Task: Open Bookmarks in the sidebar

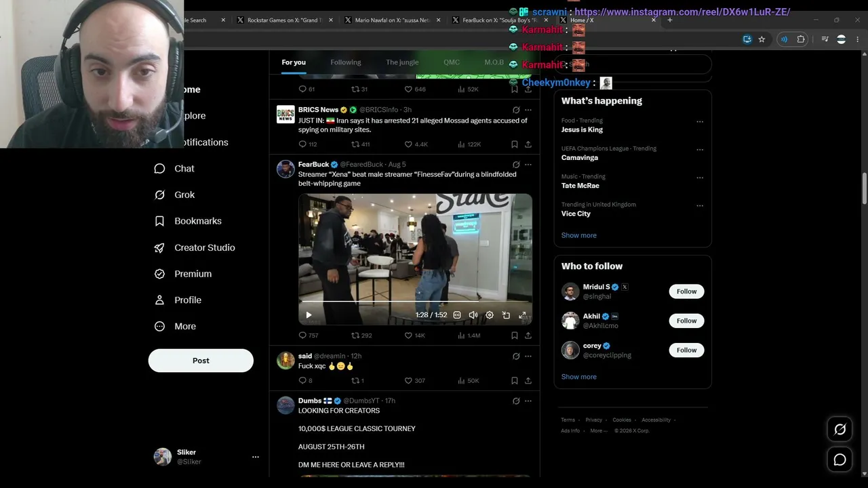Action: [187, 221]
